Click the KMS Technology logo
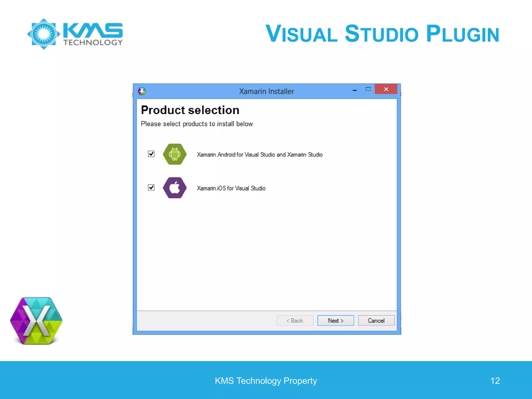 tap(75, 34)
